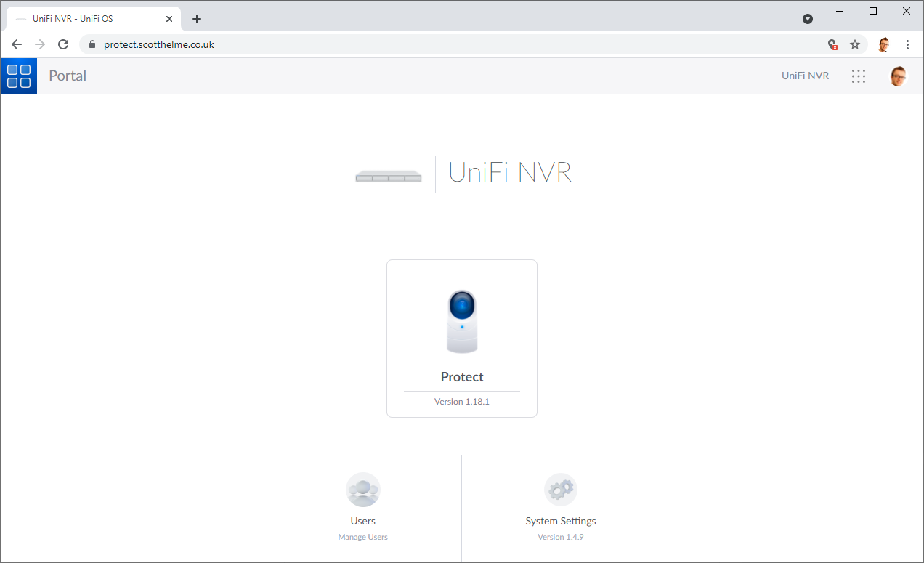Open a new browser tab

pos(197,19)
